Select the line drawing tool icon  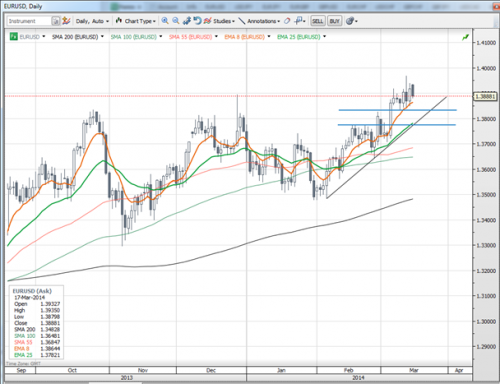tap(242, 21)
